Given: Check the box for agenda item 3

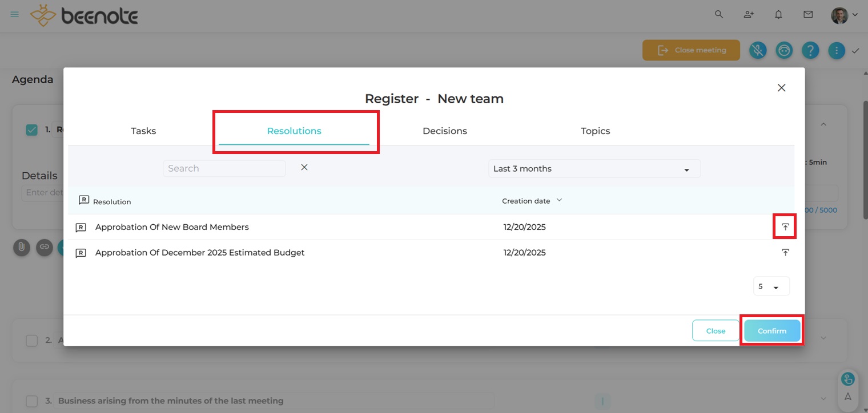Looking at the screenshot, I should click(32, 401).
